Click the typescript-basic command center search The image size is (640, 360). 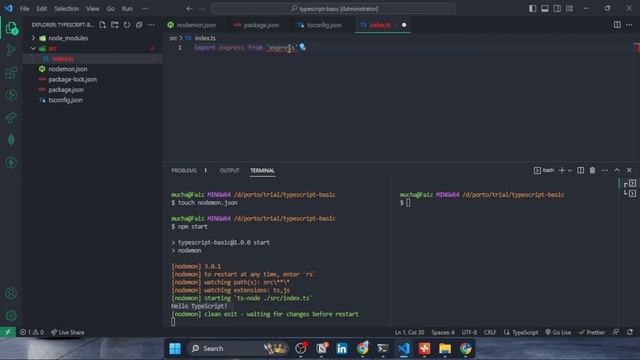[x=333, y=9]
